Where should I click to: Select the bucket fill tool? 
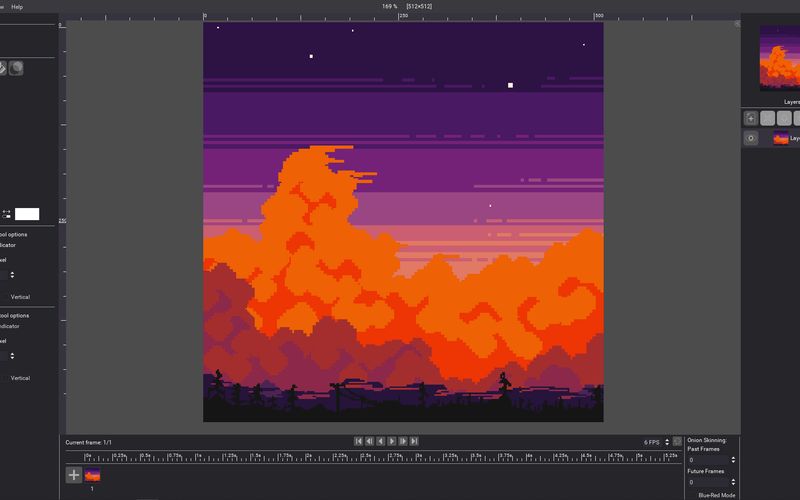(2, 68)
